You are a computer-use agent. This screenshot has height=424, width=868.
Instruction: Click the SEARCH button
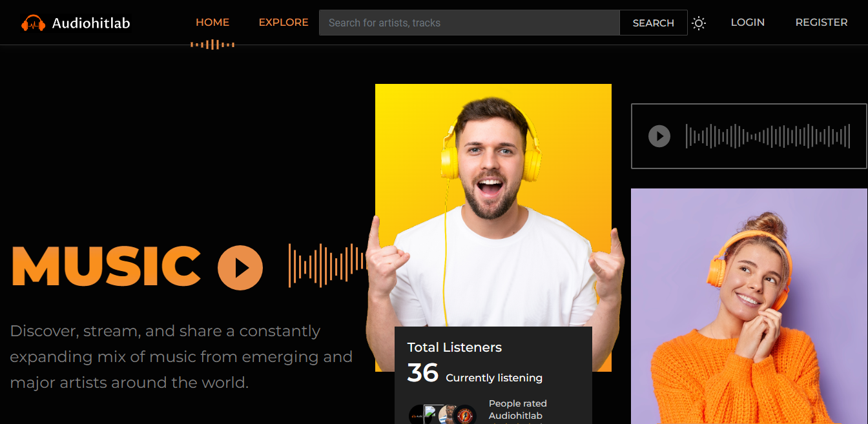pyautogui.click(x=653, y=23)
